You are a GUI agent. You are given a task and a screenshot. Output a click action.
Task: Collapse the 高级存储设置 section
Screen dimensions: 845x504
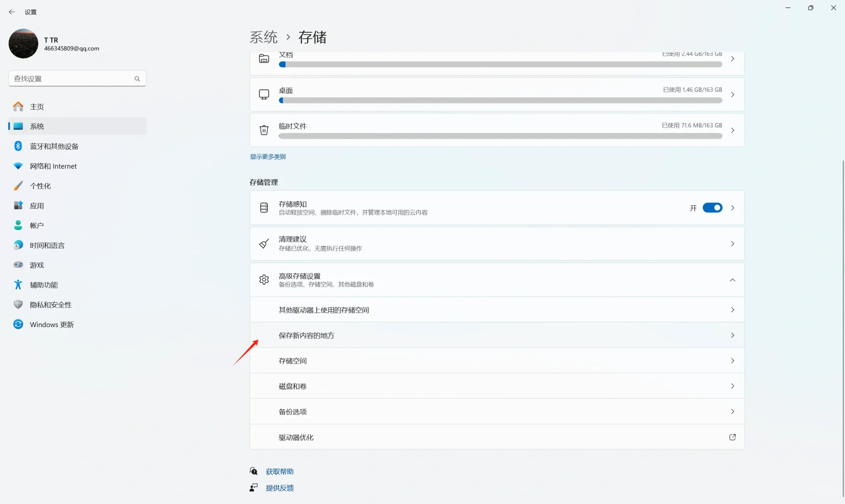[732, 280]
